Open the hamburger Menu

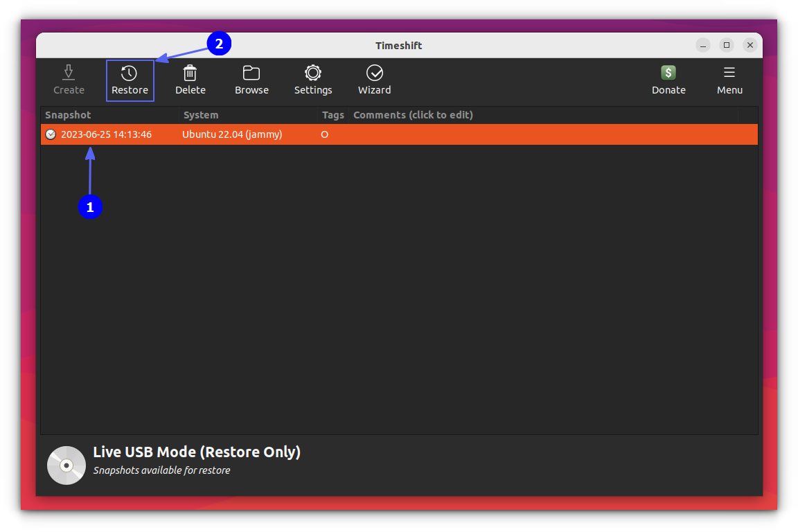729,80
